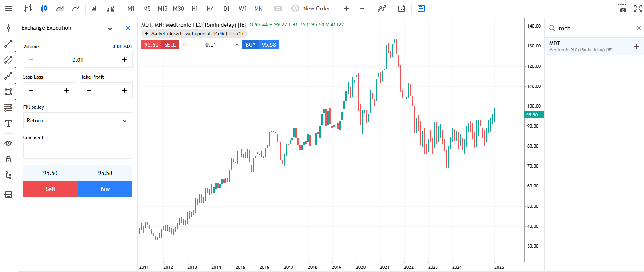
Task: Open the indicators list from the toolbar
Action: (382, 8)
